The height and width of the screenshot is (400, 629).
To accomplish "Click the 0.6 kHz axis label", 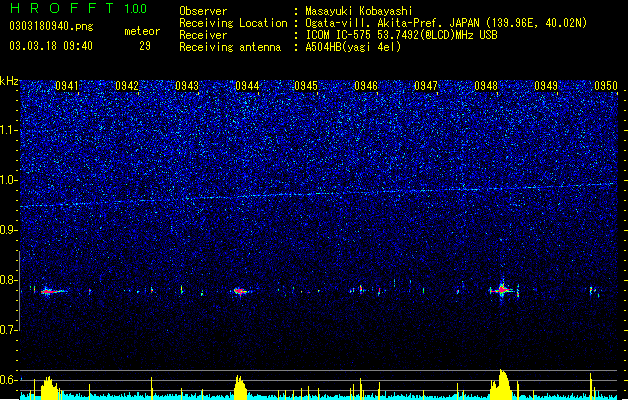I will pyautogui.click(x=9, y=380).
